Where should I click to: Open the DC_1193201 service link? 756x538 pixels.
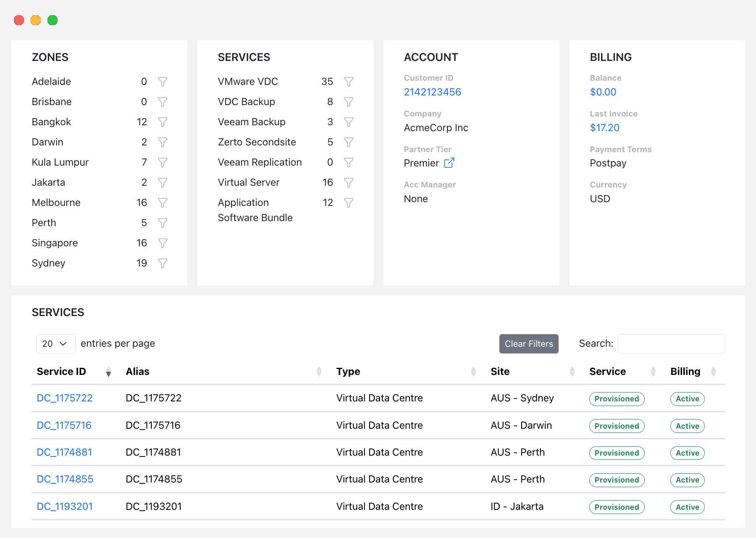pyautogui.click(x=65, y=506)
